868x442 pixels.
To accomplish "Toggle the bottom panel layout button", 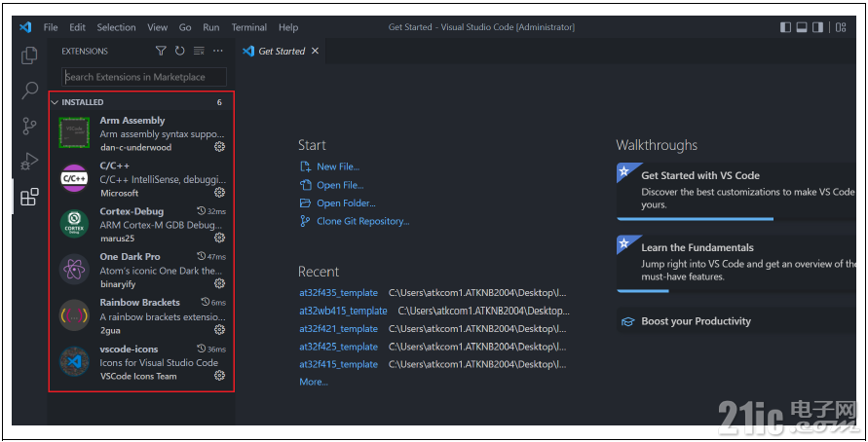I will (802, 27).
